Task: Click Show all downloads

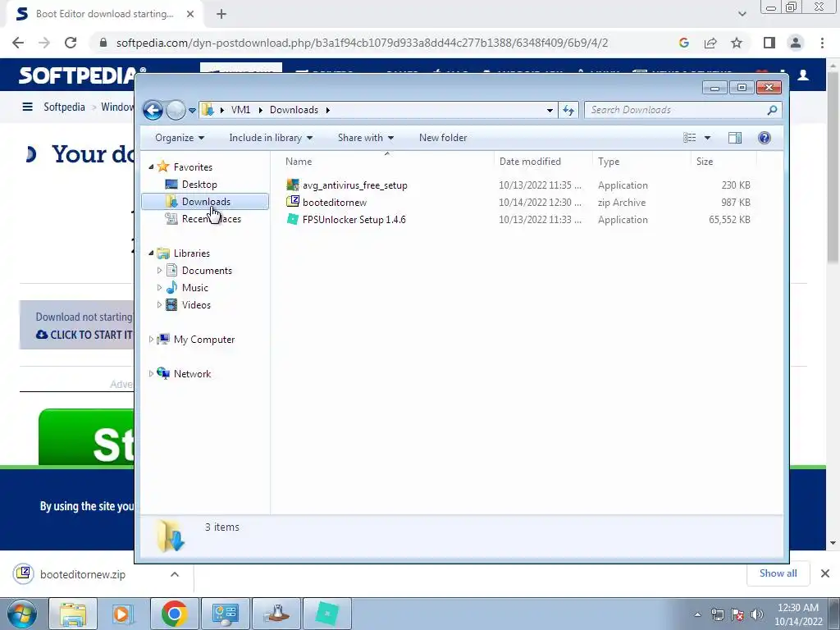Action: [778, 573]
